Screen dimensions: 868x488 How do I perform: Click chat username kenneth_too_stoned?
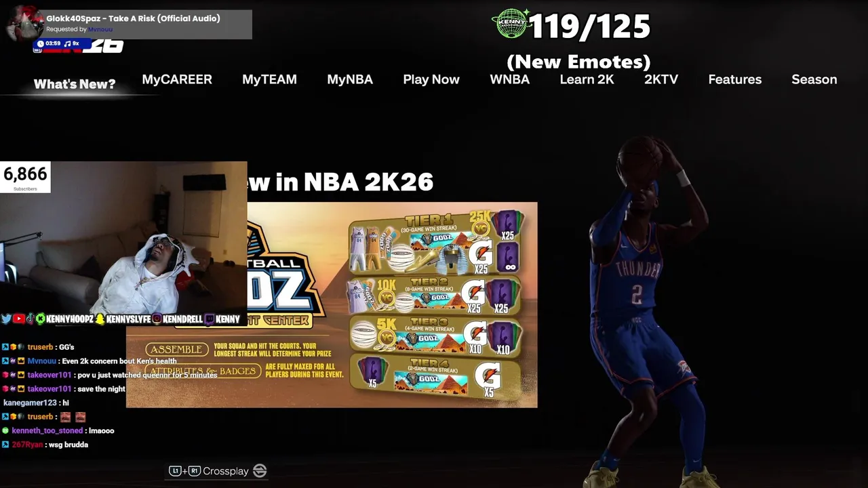[47, 430]
